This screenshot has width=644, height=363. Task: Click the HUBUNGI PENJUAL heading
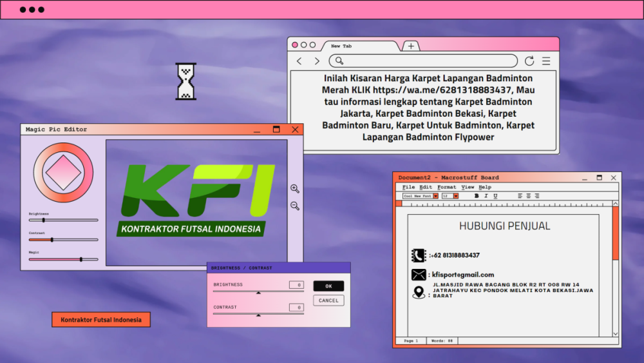point(504,226)
